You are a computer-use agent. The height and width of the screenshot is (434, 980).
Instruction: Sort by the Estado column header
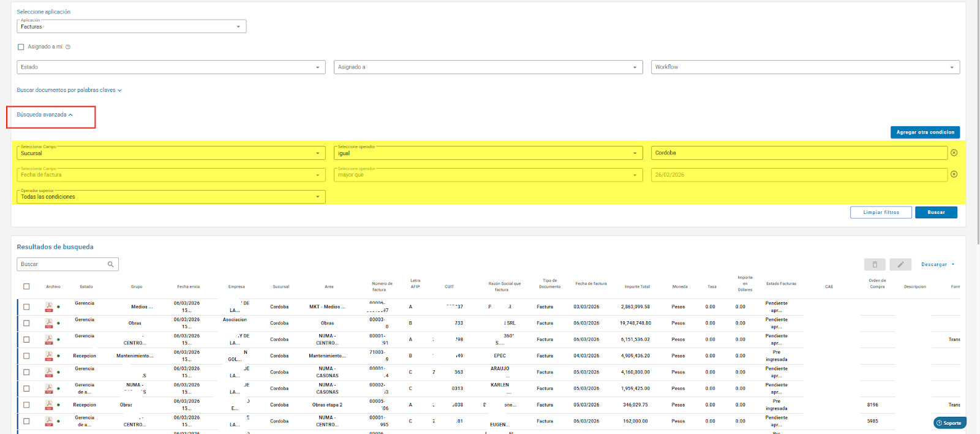[86, 286]
